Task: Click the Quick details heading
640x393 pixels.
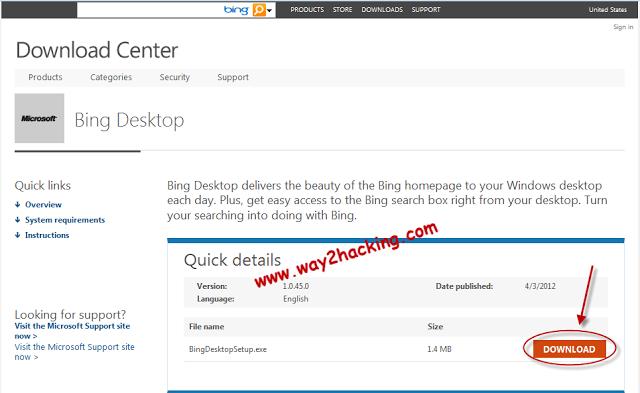Action: click(x=232, y=260)
